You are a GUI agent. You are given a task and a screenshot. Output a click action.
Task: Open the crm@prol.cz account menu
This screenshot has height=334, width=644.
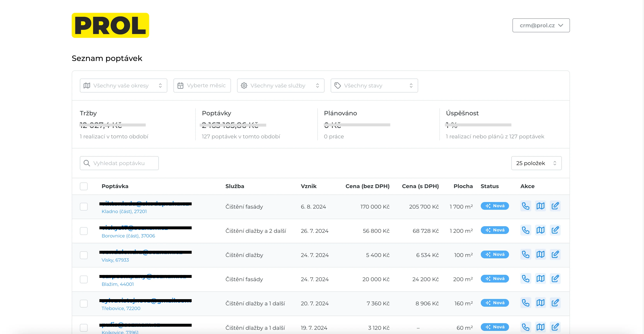[x=541, y=25]
